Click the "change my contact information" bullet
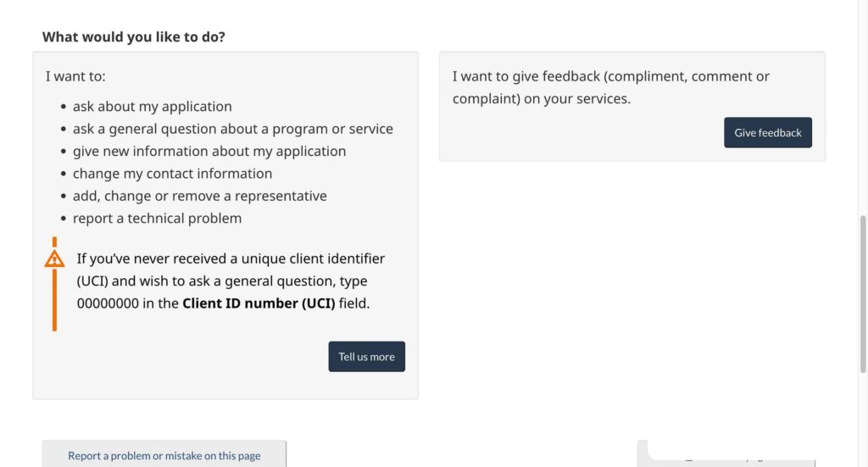This screenshot has height=467, width=868. point(172,174)
